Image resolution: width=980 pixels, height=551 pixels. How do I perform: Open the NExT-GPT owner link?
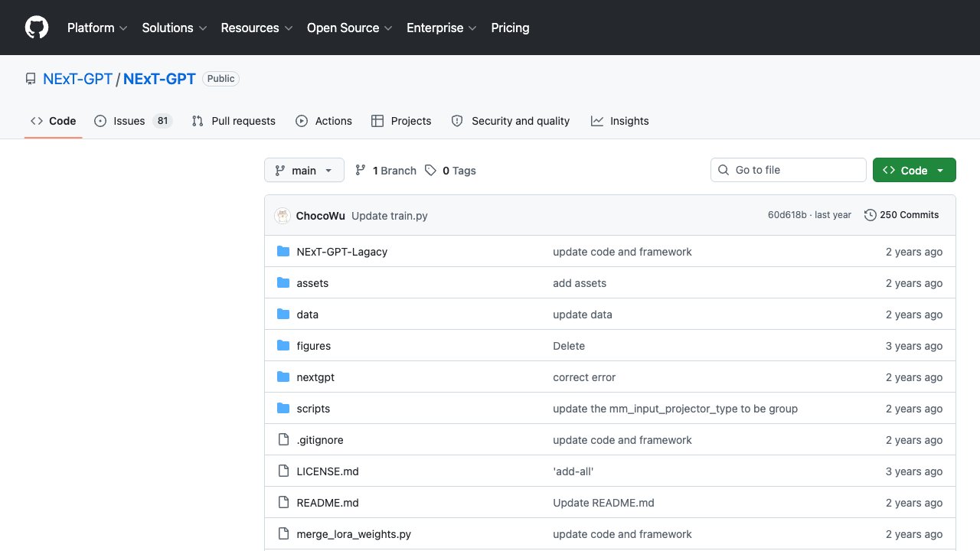click(77, 79)
